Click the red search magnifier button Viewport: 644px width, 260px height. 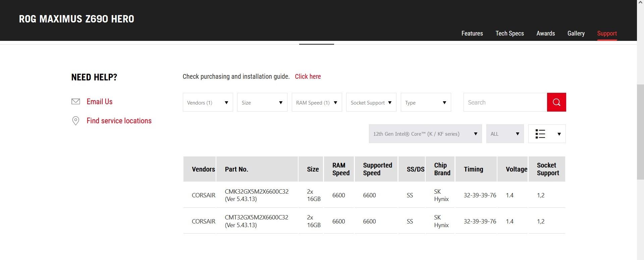[556, 102]
